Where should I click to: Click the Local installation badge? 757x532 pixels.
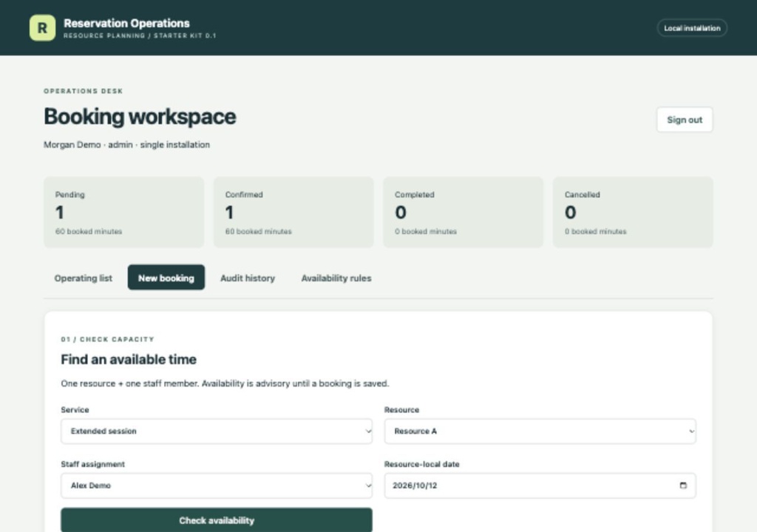(x=692, y=28)
